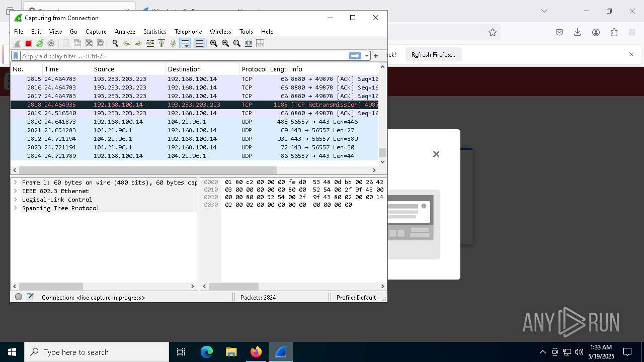The height and width of the screenshot is (362, 644).
Task: Expand Logical-Link Control tree node
Action: (16, 200)
